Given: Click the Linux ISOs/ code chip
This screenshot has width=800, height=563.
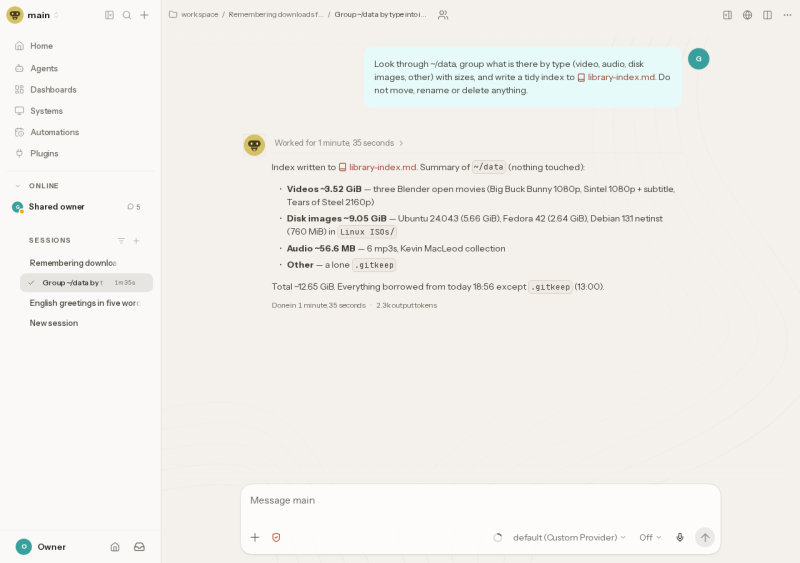Looking at the screenshot, I should (x=367, y=232).
